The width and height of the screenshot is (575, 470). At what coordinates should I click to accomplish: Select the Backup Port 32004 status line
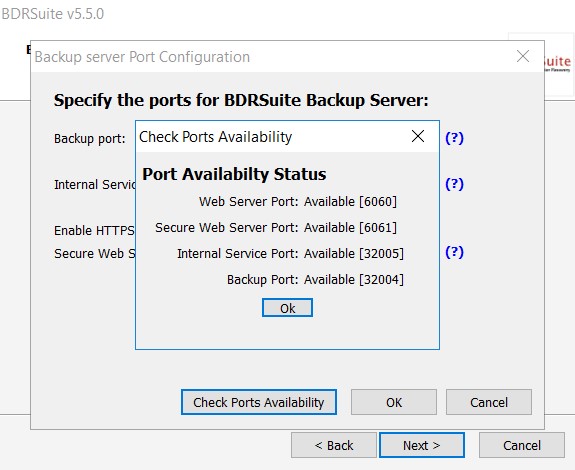click(x=315, y=280)
